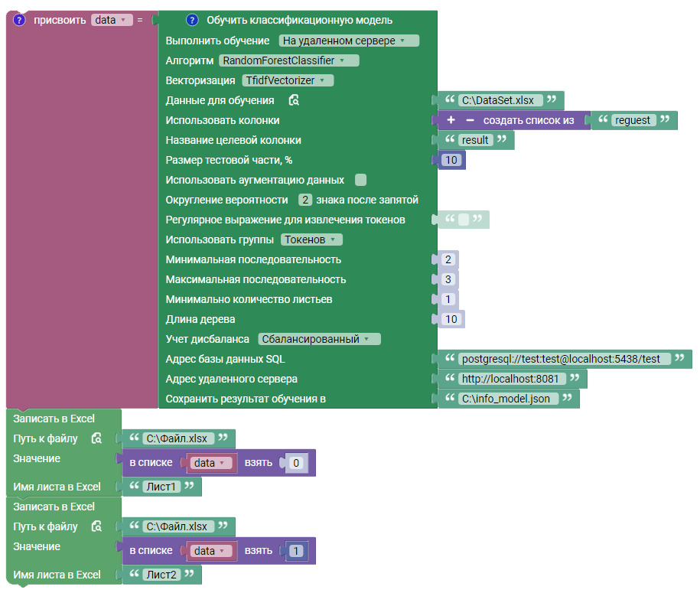Edit the minimum sequence value

pyautogui.click(x=448, y=259)
